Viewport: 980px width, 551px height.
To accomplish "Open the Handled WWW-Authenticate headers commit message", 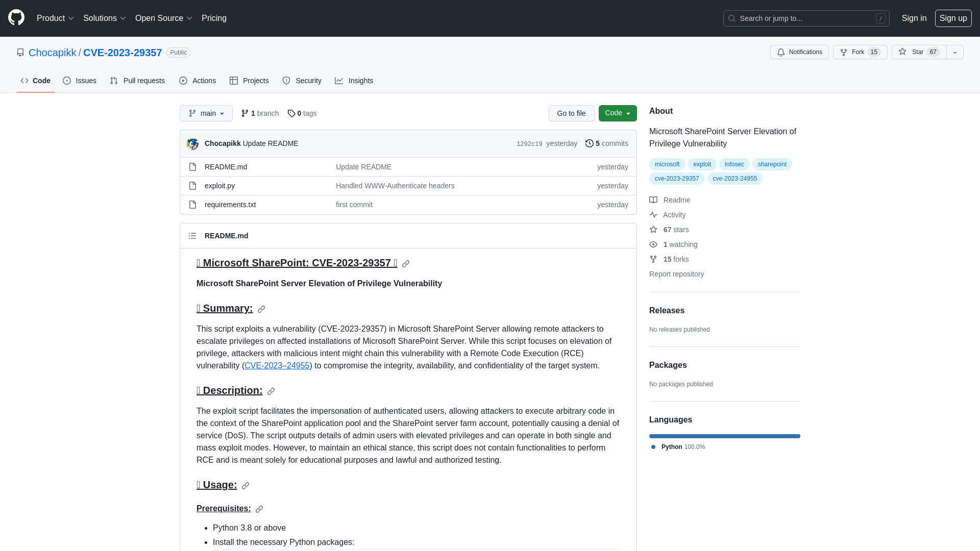I will [395, 186].
